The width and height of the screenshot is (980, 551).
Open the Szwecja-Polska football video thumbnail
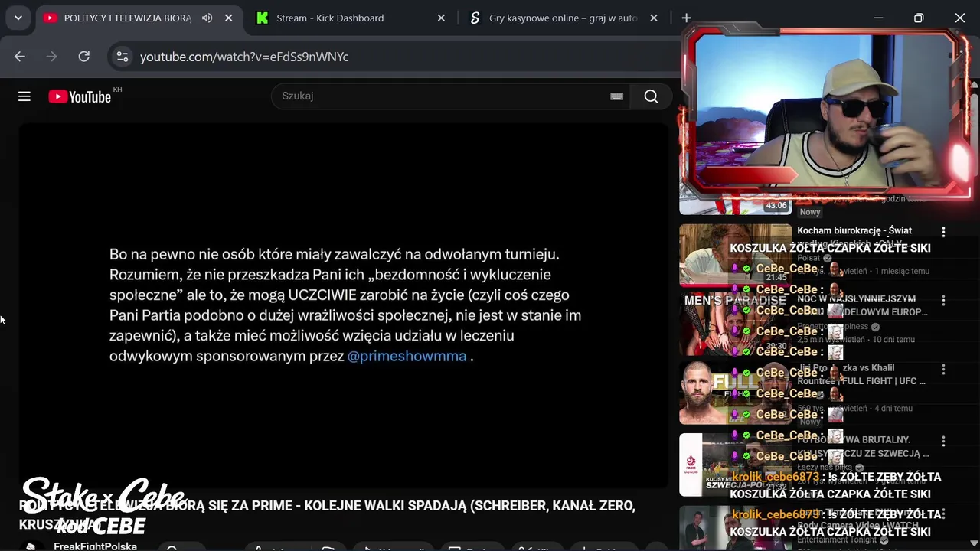pyautogui.click(x=736, y=465)
